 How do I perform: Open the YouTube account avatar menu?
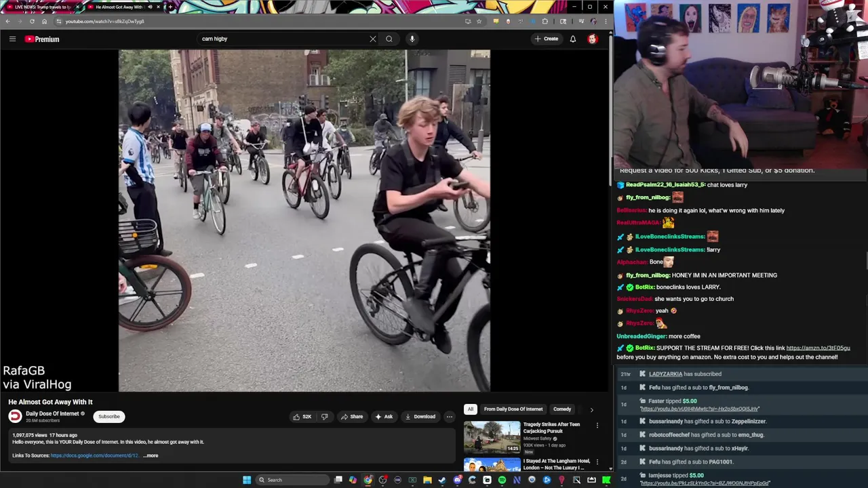coord(593,39)
